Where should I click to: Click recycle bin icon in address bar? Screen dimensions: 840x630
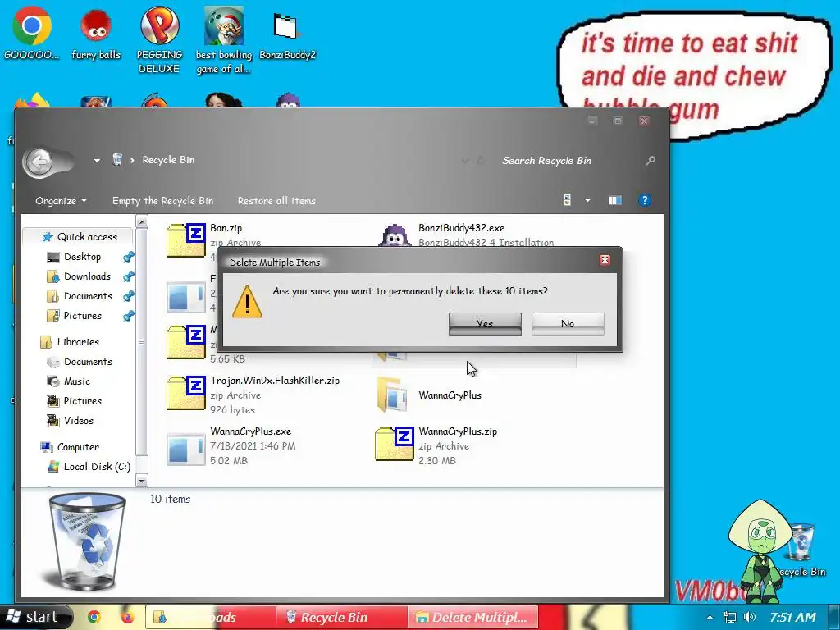click(117, 159)
